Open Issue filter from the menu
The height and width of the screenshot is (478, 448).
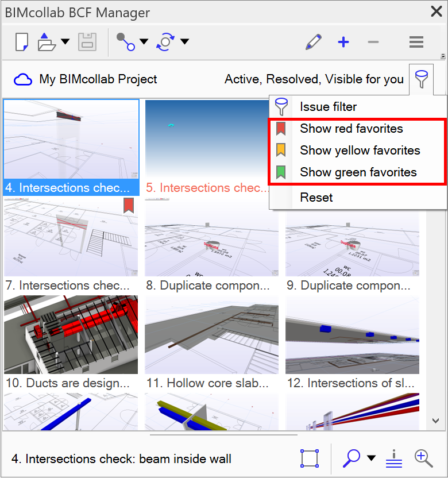pos(358,107)
